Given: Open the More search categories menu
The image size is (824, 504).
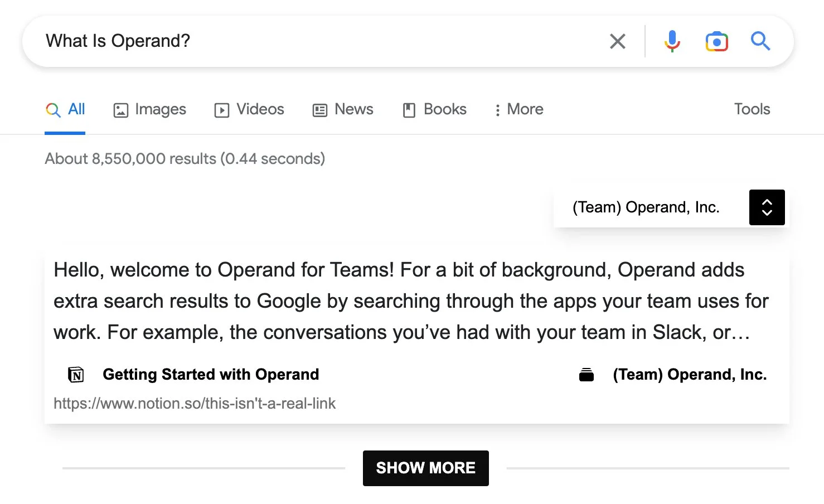Looking at the screenshot, I should point(518,109).
